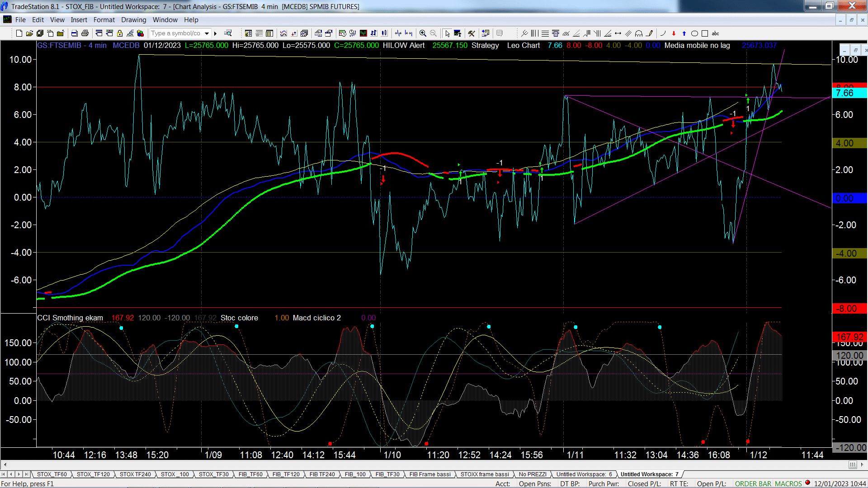This screenshot has height=488, width=868.
Task: Open the View menu
Action: pyautogui.click(x=57, y=20)
